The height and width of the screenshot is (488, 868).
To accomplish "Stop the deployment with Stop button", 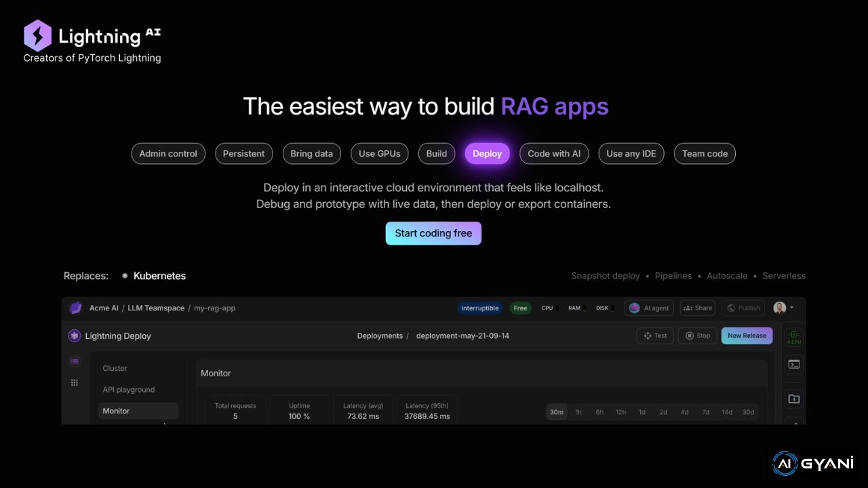I will click(697, 335).
